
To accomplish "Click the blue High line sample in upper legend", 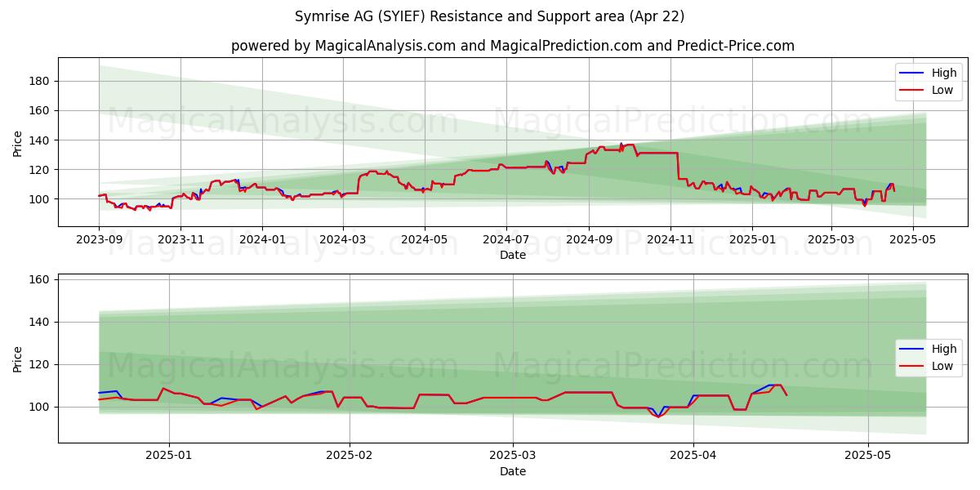I will point(912,73).
